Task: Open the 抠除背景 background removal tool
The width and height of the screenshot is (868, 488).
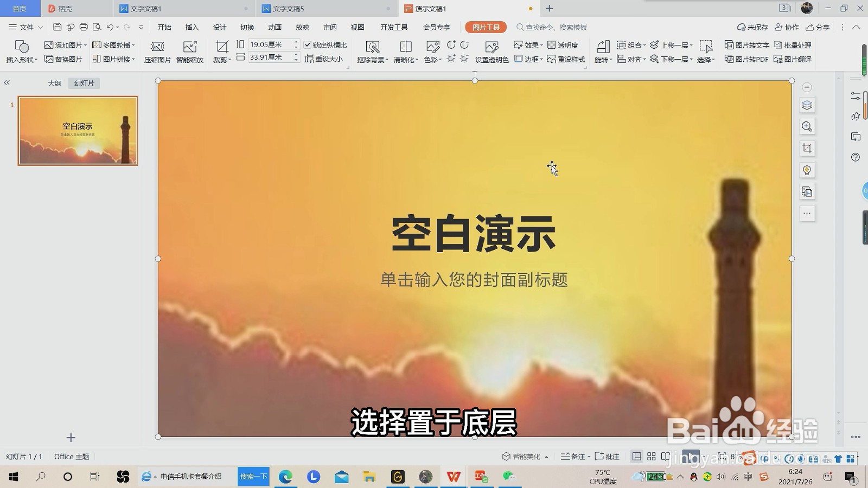Action: [x=372, y=52]
